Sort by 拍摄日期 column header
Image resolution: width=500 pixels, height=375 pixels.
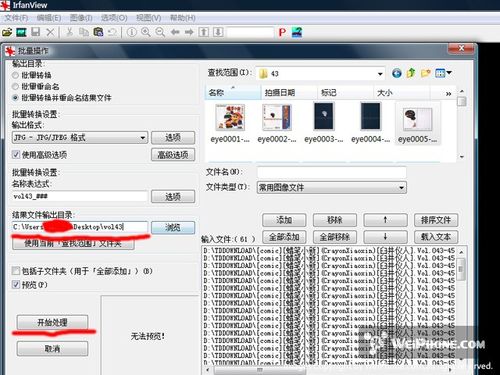289,93
